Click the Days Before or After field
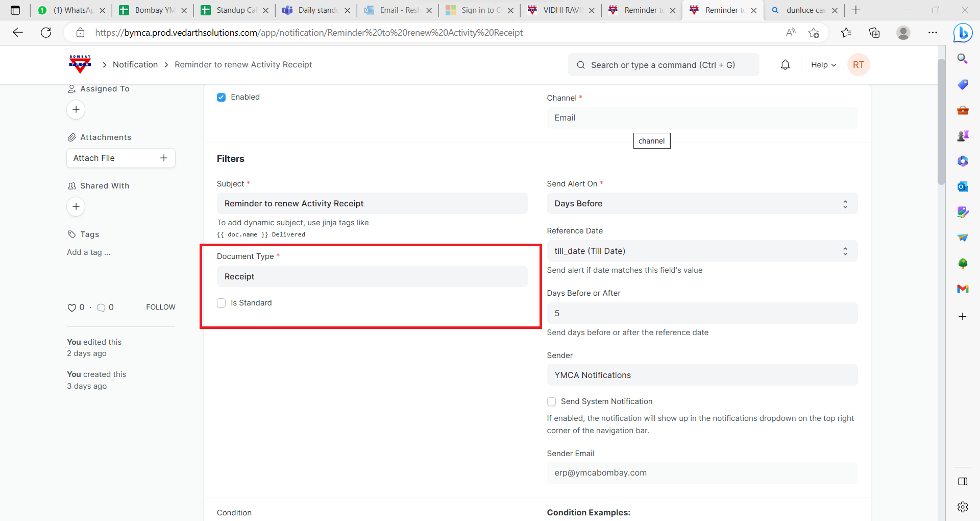Viewport: 980px width, 521px height. click(x=702, y=313)
